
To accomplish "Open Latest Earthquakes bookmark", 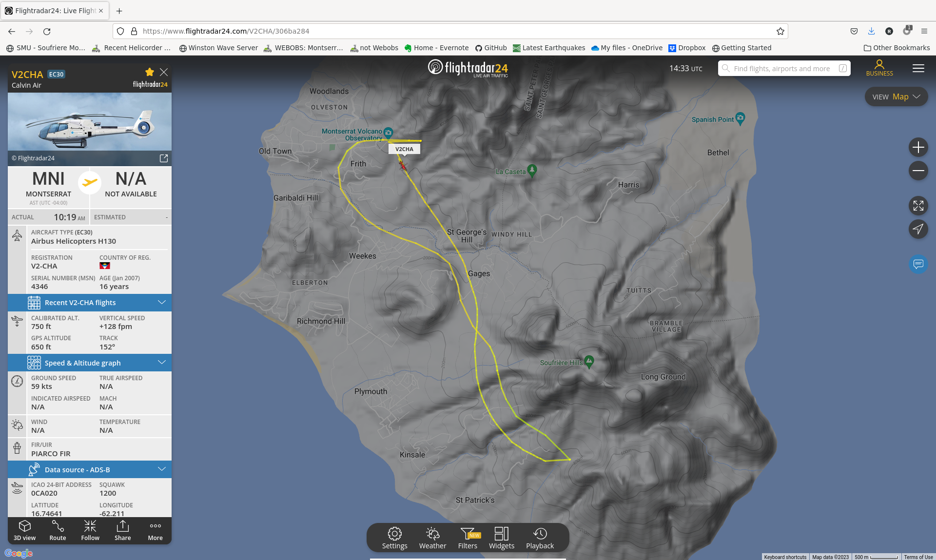I will pos(549,48).
